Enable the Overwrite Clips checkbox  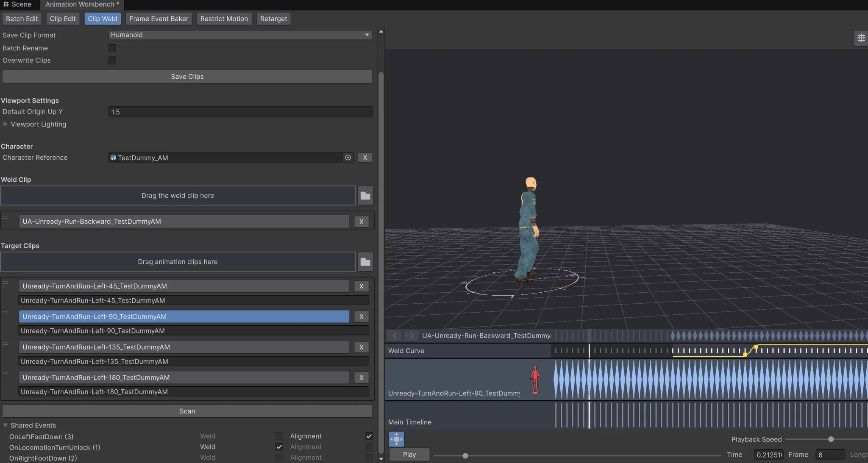(112, 60)
